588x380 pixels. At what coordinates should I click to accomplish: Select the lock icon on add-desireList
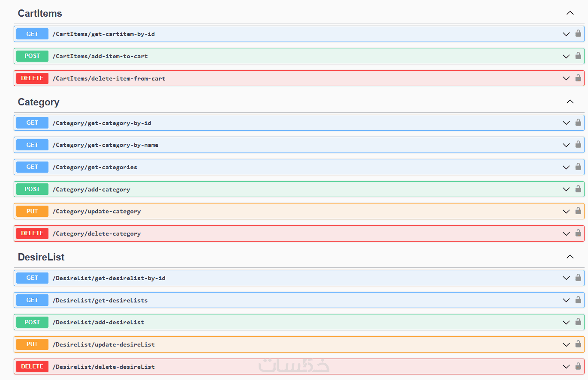pyautogui.click(x=578, y=322)
